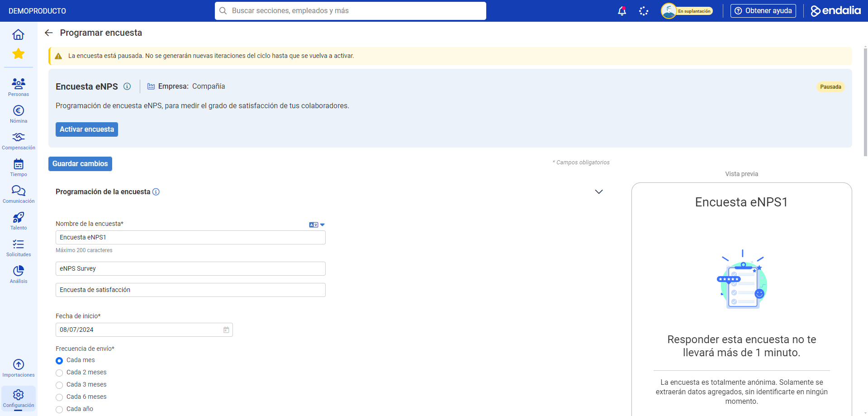Screen dimensions: 868x416
Task: Open the Nómina section
Action: tap(19, 114)
